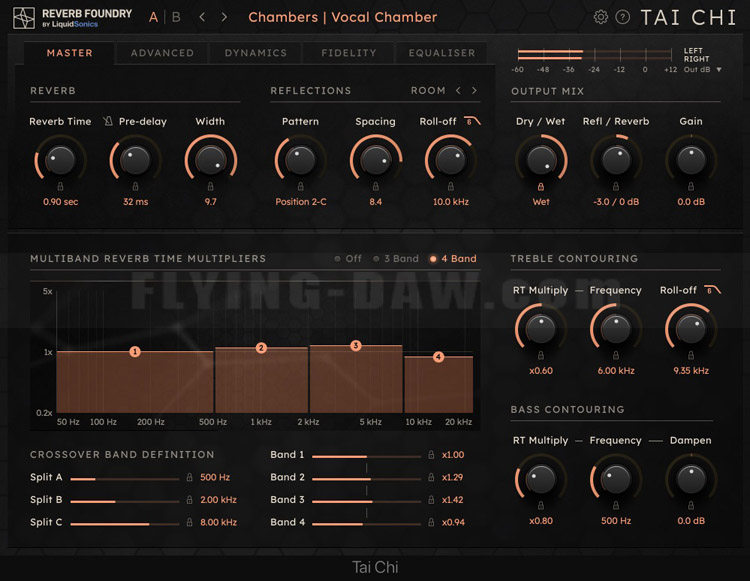Open the DYNAMICS tab

point(256,53)
